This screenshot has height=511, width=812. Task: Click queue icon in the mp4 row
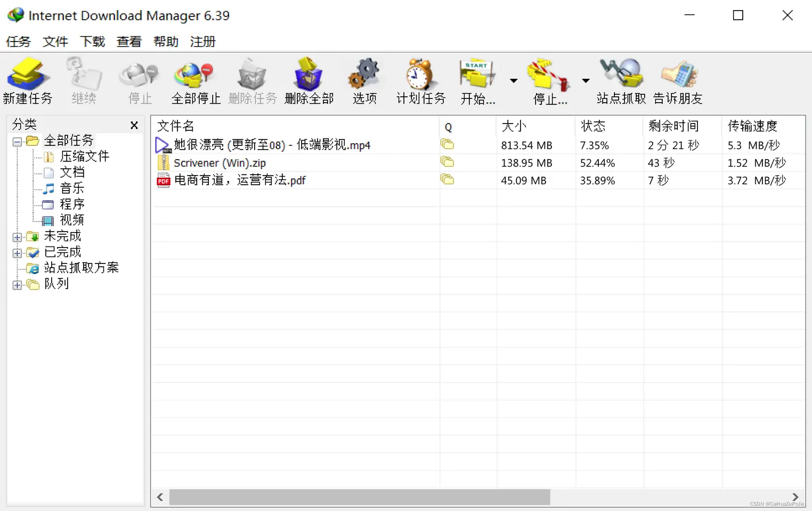coord(447,144)
